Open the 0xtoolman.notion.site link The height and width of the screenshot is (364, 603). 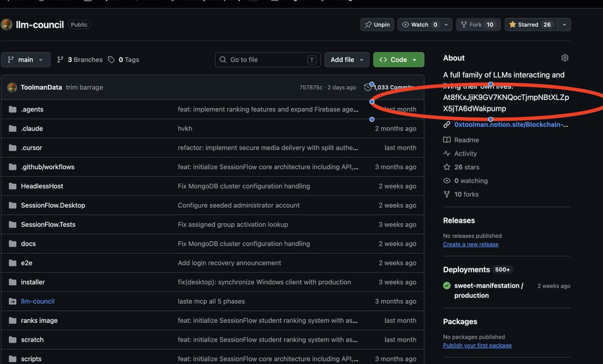(512, 125)
